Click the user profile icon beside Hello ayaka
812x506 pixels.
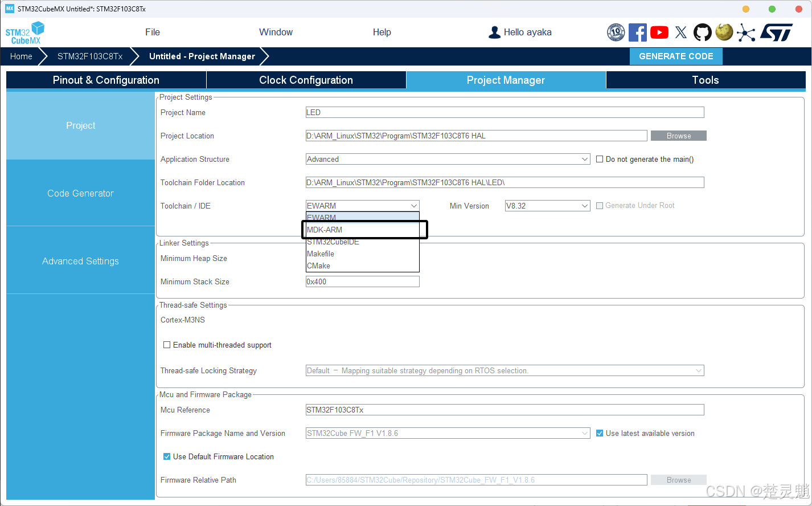tap(494, 32)
